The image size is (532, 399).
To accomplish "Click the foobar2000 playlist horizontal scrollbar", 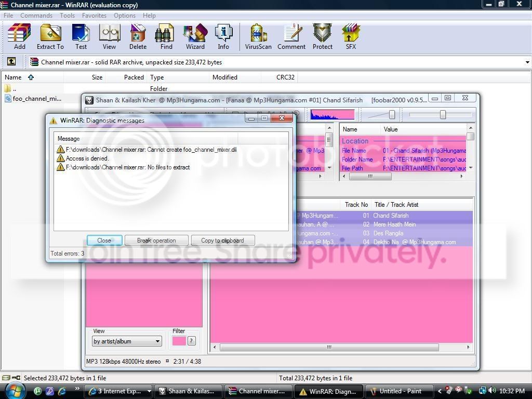I will [x=329, y=347].
